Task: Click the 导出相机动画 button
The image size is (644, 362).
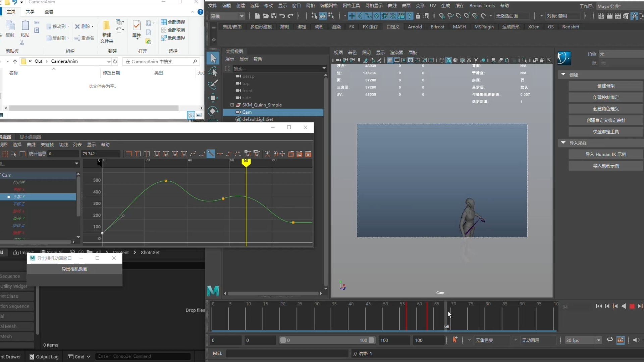Action: [x=74, y=269]
